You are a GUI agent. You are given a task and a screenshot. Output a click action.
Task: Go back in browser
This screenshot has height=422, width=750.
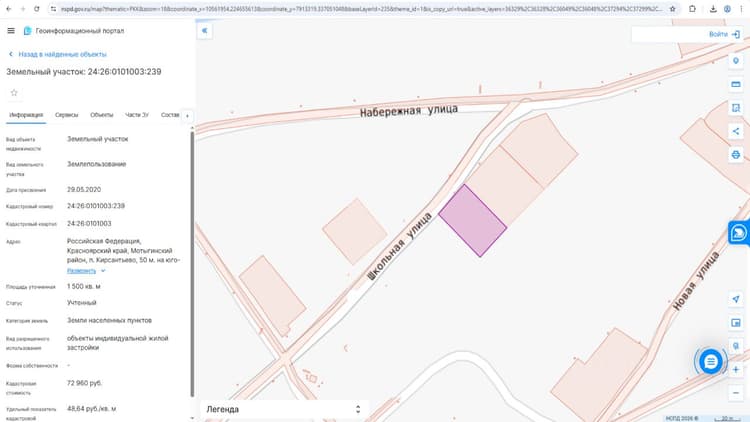[9, 9]
